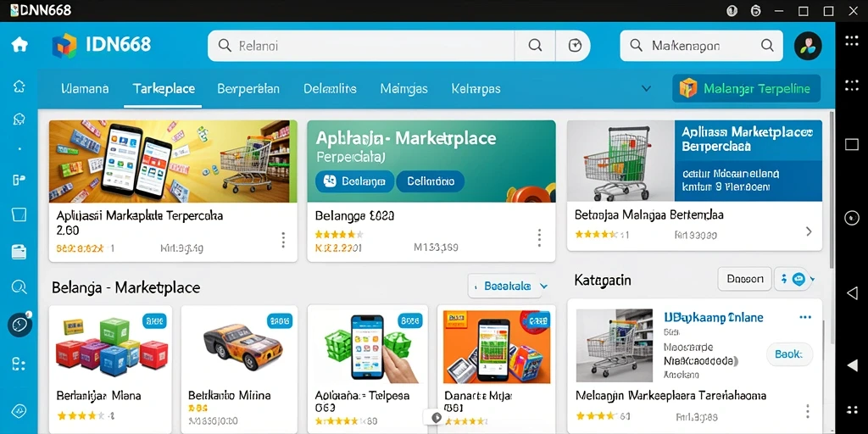Click the Malangar Terpeline button
Viewport: 868px width, 434px height.
(746, 88)
